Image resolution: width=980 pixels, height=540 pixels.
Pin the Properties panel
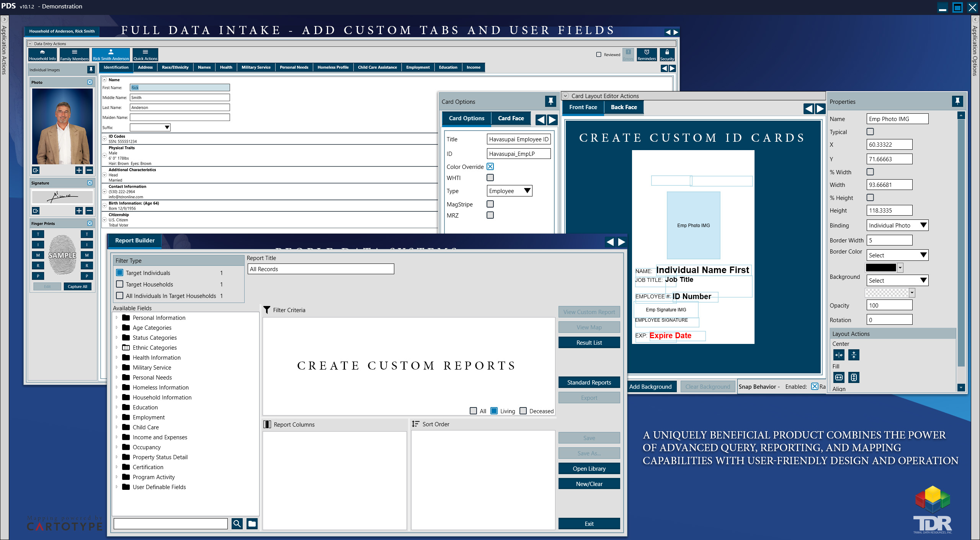click(x=957, y=101)
